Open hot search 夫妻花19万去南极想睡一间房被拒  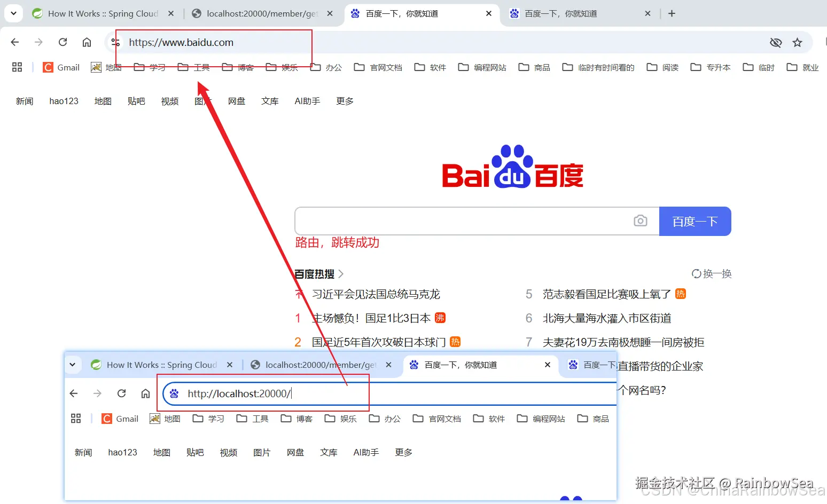point(623,342)
